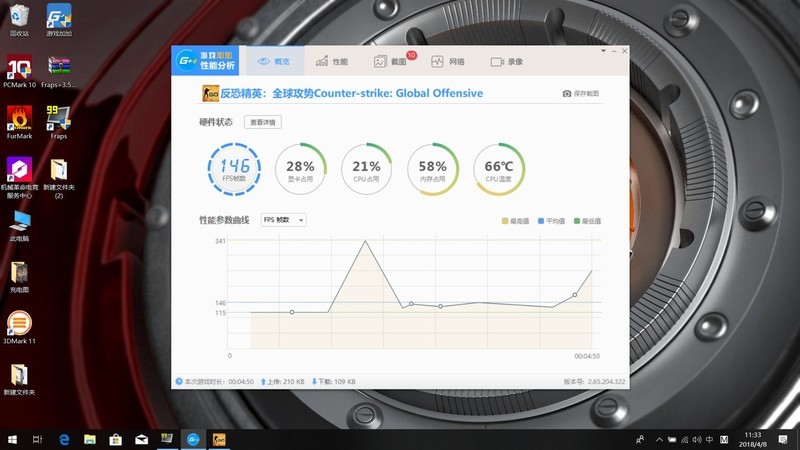Open 新建文件夹 desktop folder
Screen dimensions: 800x450
pyautogui.click(x=19, y=380)
